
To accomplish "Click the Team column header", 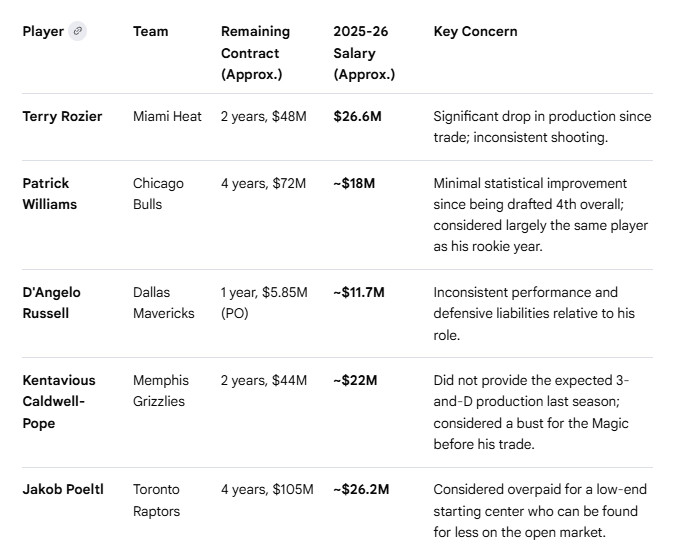I will pyautogui.click(x=151, y=31).
